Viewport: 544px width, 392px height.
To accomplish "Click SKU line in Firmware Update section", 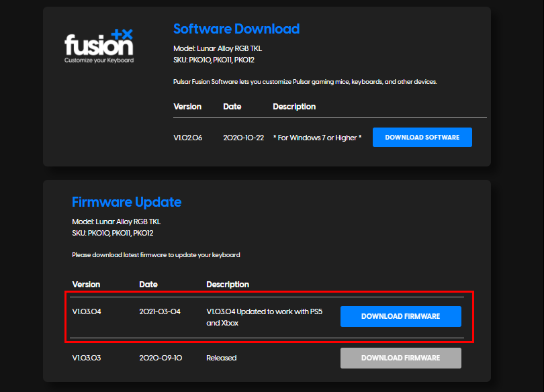I will point(112,234).
